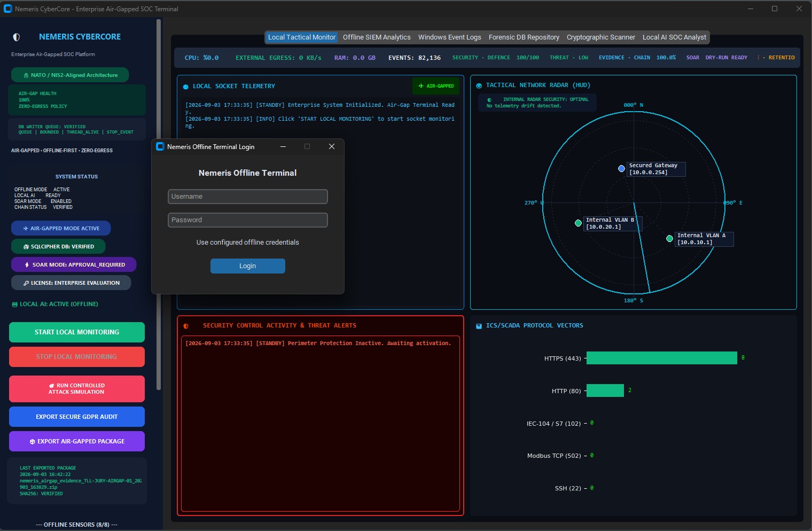Open the Local AI SOC Analyst tab
Viewport: 812px width, 531px height.
pos(674,37)
